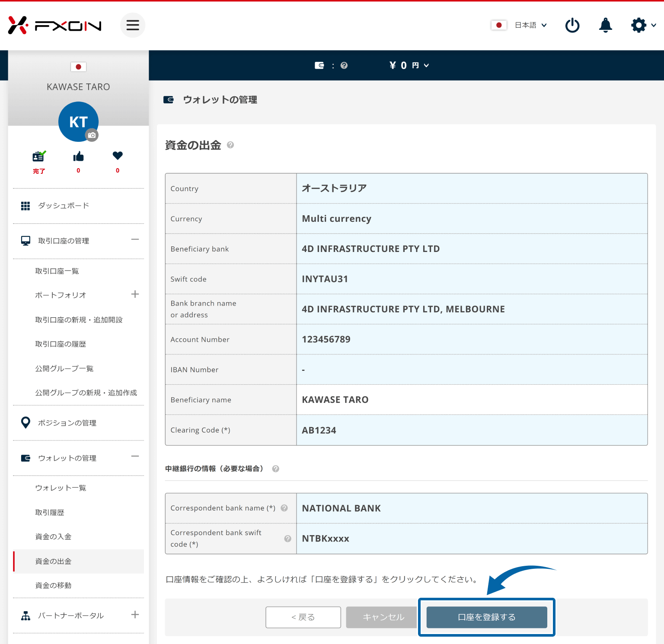
Task: Expand the ¥ 0 円 balance dropdown
Action: click(409, 65)
